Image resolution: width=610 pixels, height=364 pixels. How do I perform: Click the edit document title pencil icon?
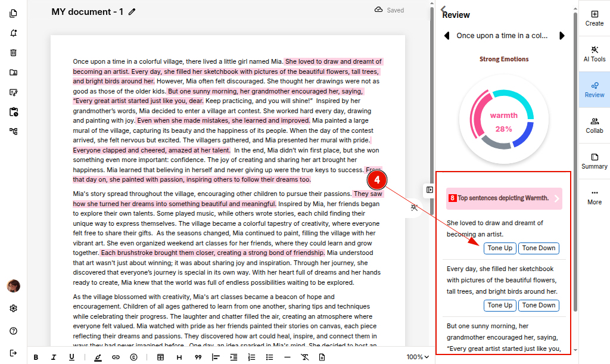[132, 11]
